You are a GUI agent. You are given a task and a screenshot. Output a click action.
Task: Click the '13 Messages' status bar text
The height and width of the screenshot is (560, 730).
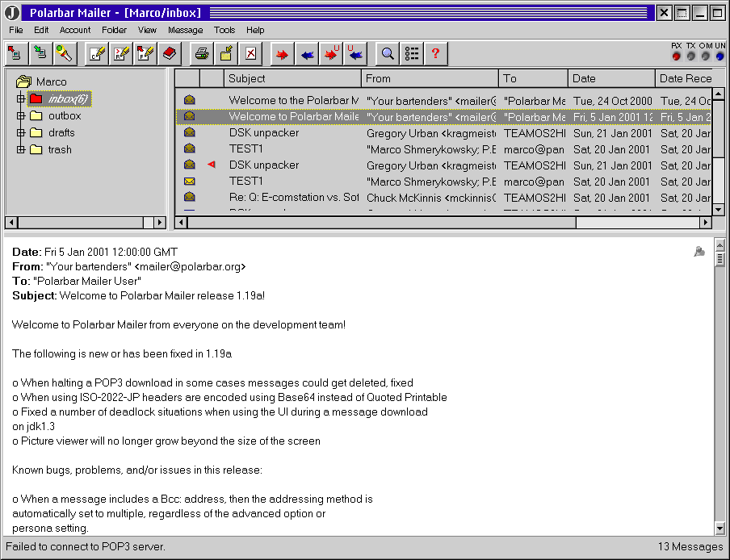coord(690,546)
